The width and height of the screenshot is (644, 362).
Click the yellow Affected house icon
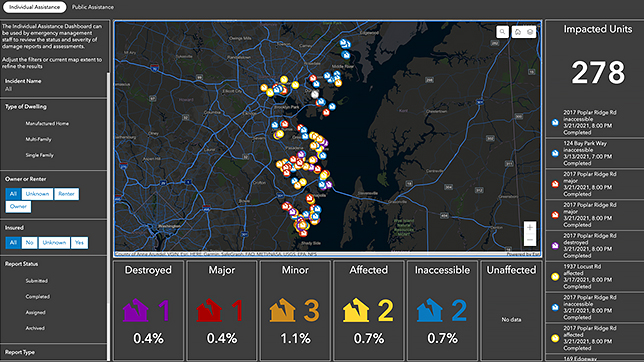pos(356,310)
